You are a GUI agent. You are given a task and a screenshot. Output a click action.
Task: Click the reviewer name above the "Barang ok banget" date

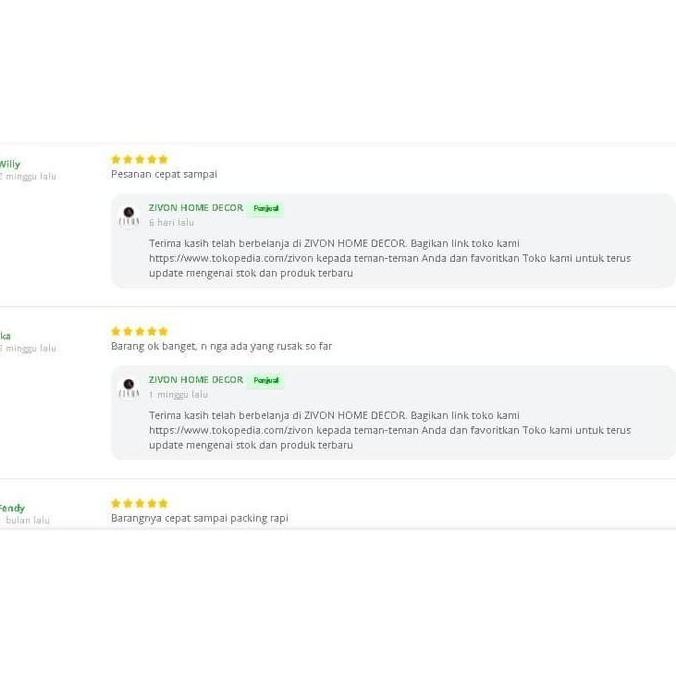tap(6, 336)
